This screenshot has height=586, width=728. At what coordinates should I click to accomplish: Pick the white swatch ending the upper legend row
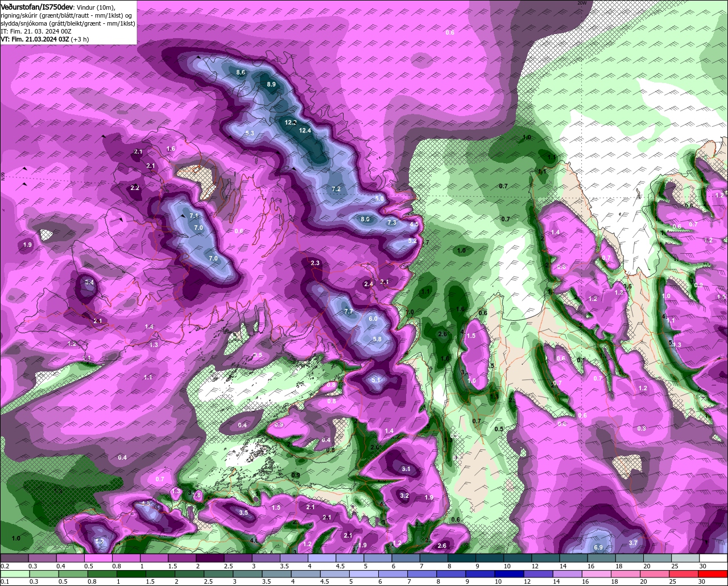[x=714, y=559]
